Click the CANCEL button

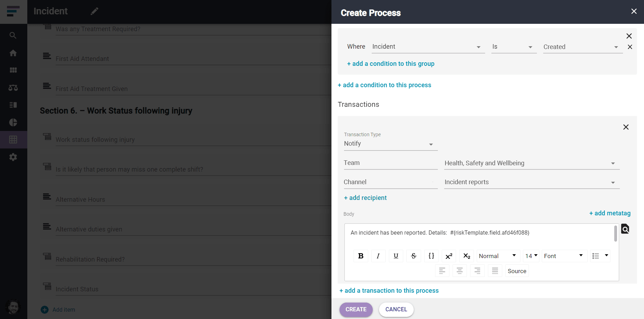[396, 310]
